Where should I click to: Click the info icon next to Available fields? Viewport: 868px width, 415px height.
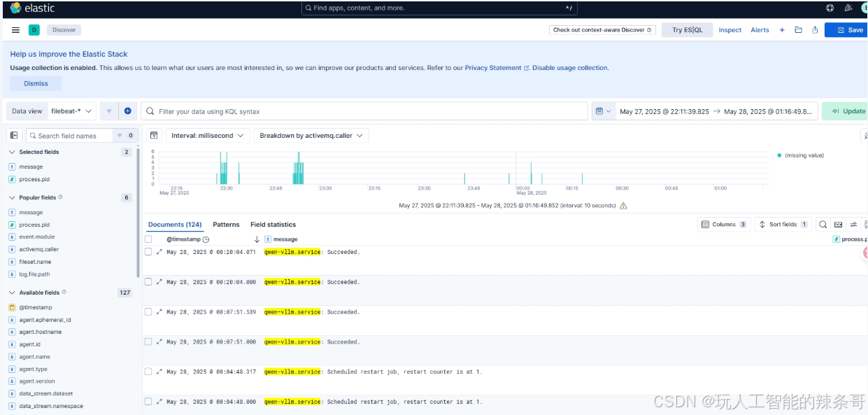pos(64,293)
